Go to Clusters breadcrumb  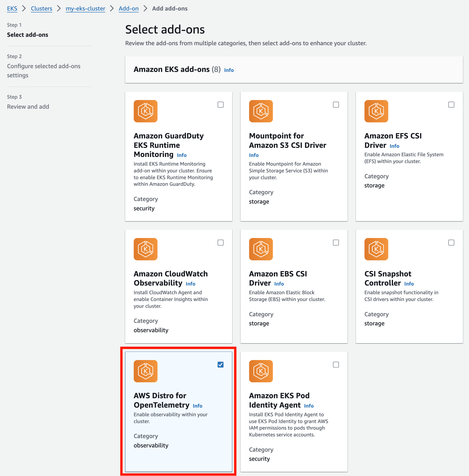point(41,9)
